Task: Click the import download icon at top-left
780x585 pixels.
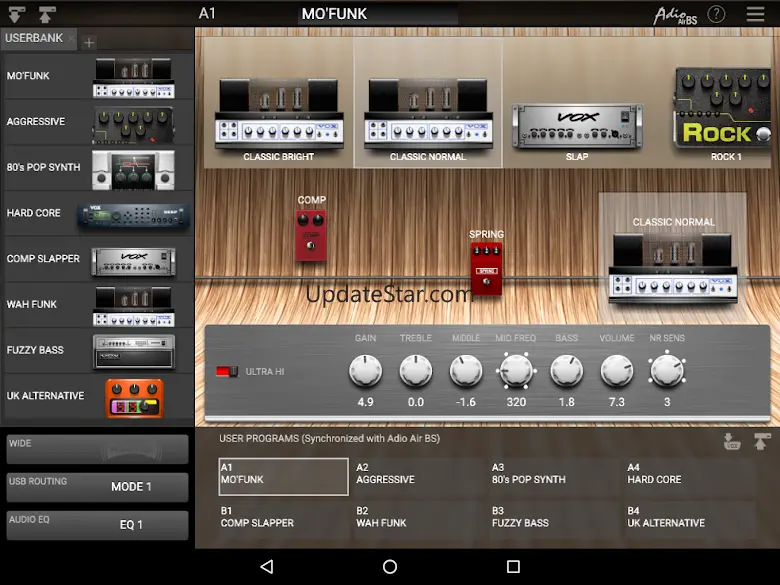Action: [17, 14]
